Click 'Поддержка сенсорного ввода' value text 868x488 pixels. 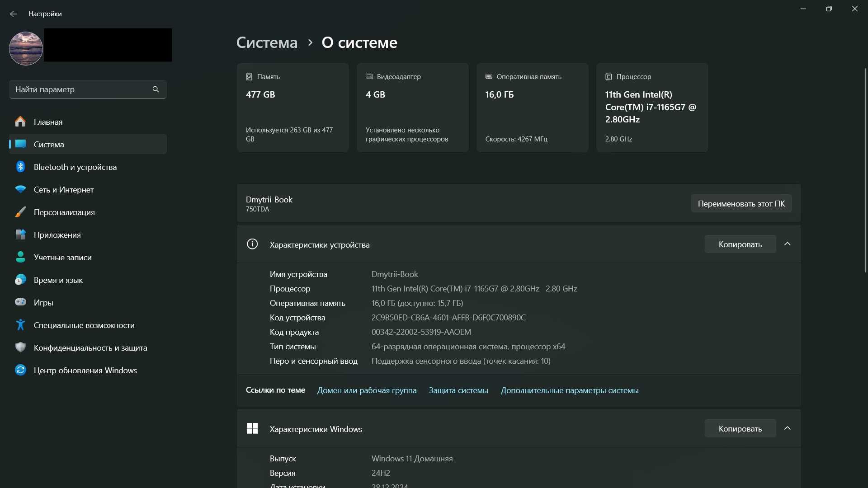tap(461, 361)
